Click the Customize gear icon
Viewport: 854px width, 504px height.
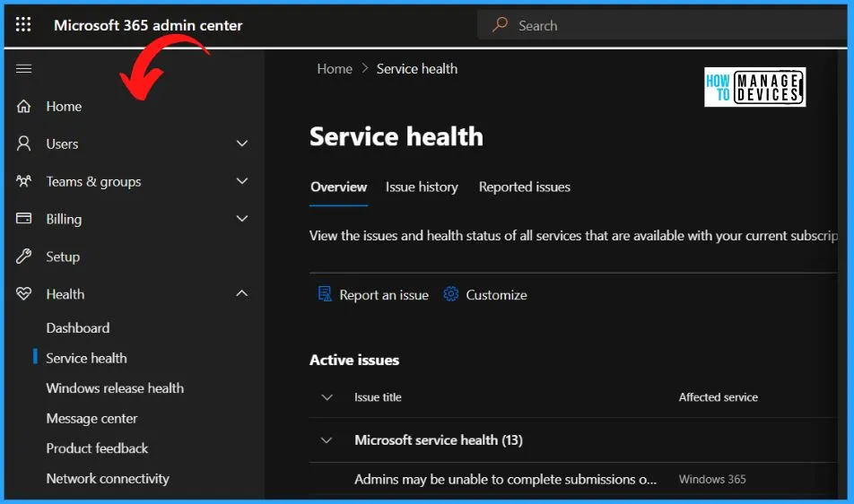(450, 294)
